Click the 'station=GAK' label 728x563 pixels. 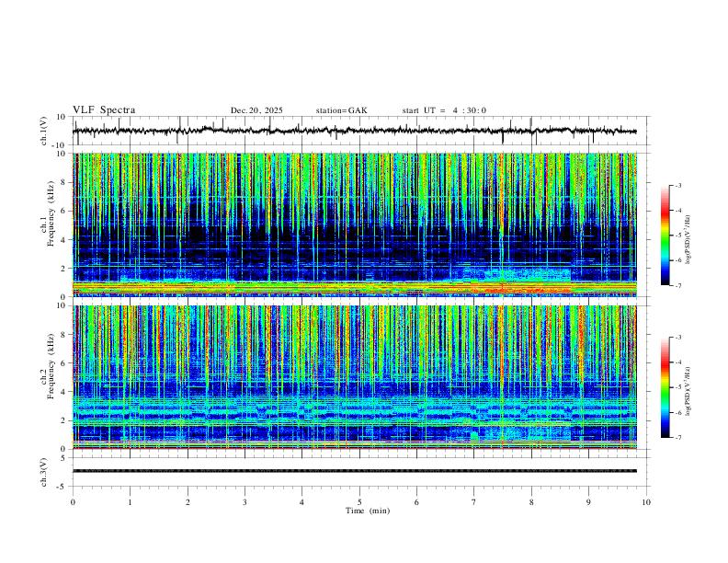[x=341, y=110]
